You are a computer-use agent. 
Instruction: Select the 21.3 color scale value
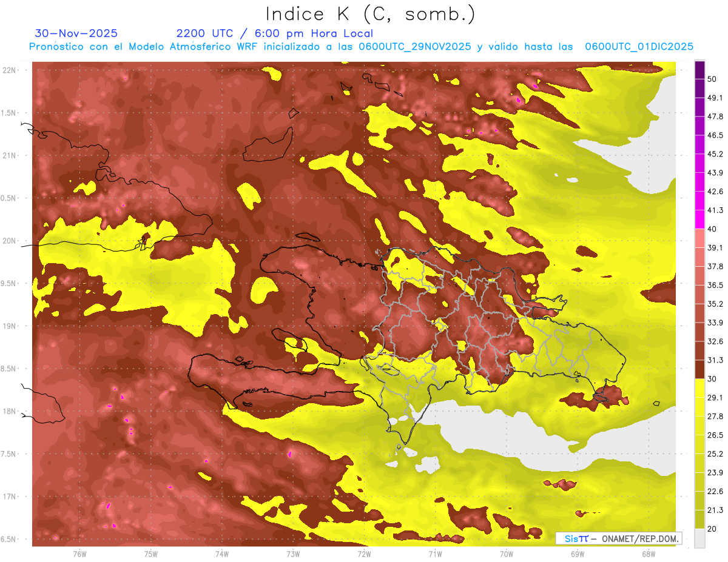[715, 510]
